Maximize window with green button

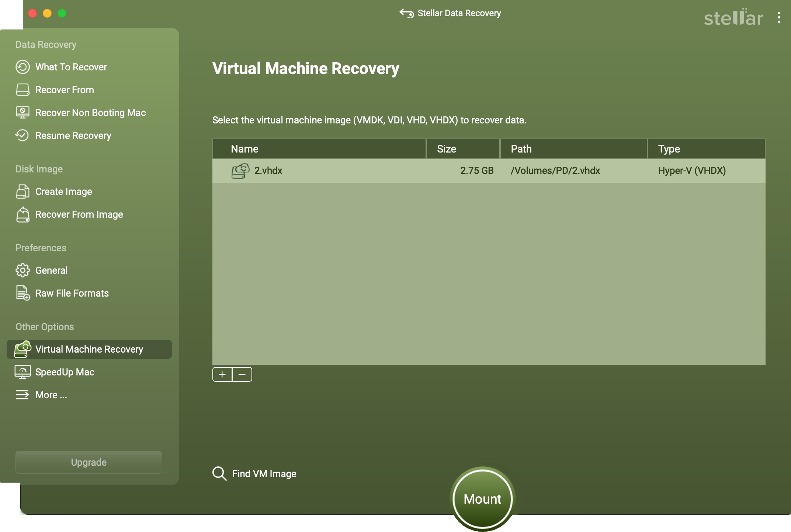pos(62,13)
